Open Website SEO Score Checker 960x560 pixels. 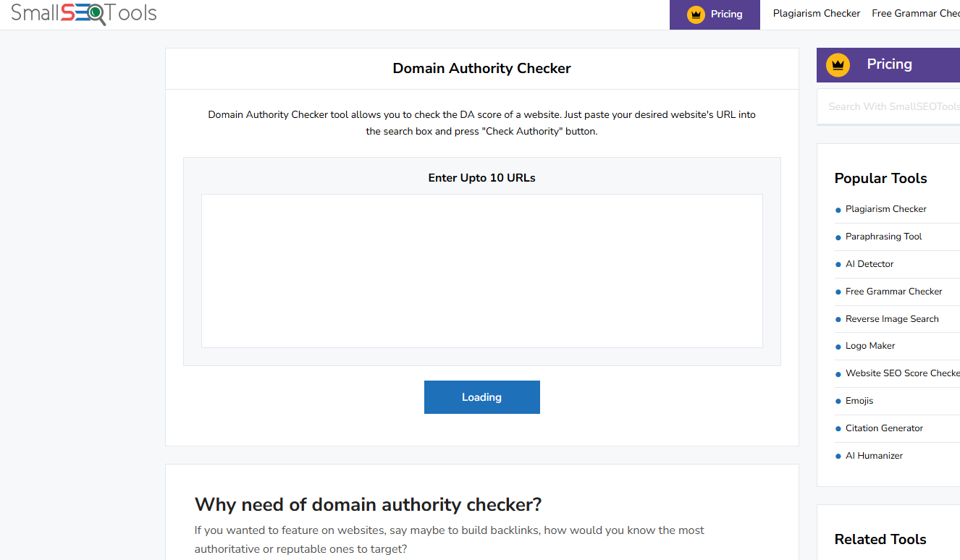(x=902, y=373)
